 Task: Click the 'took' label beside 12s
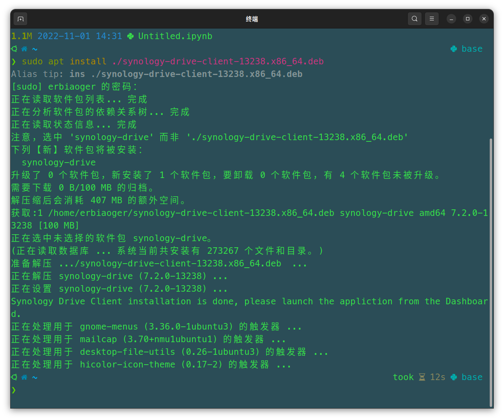403,377
